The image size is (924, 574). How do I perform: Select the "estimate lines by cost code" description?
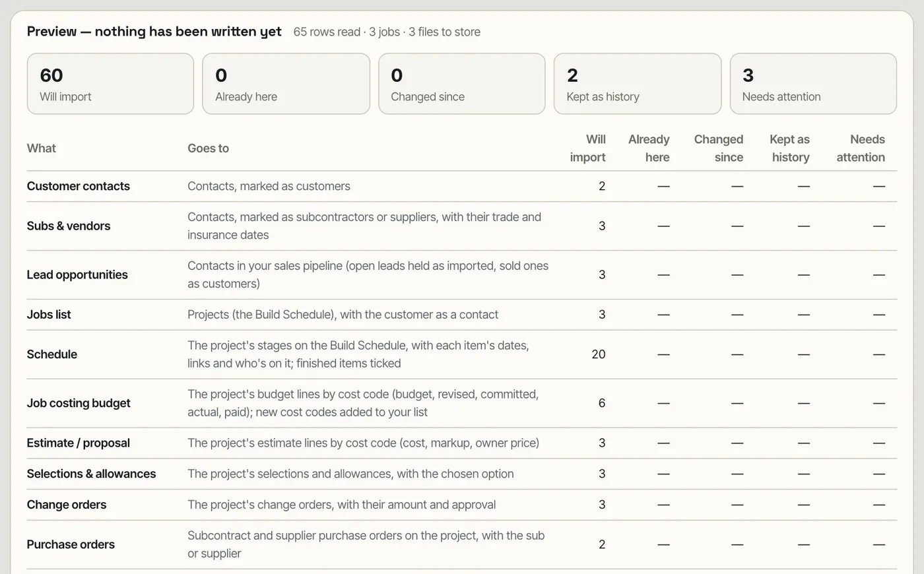(x=363, y=443)
